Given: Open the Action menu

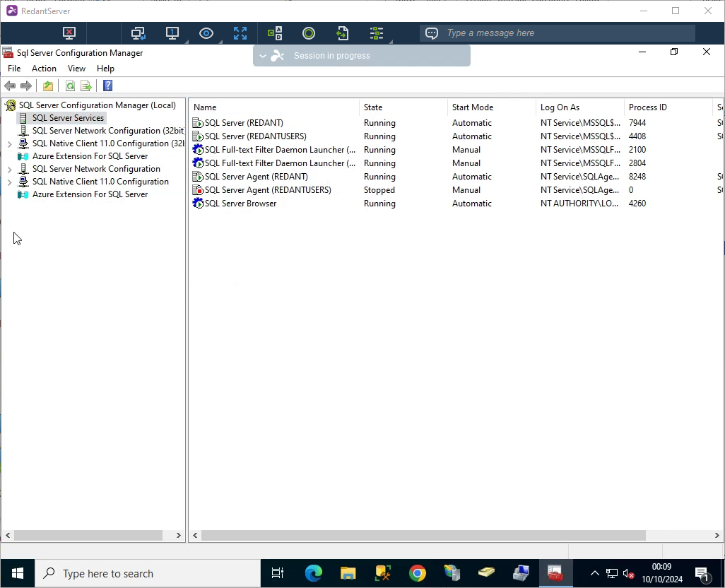Looking at the screenshot, I should [44, 69].
